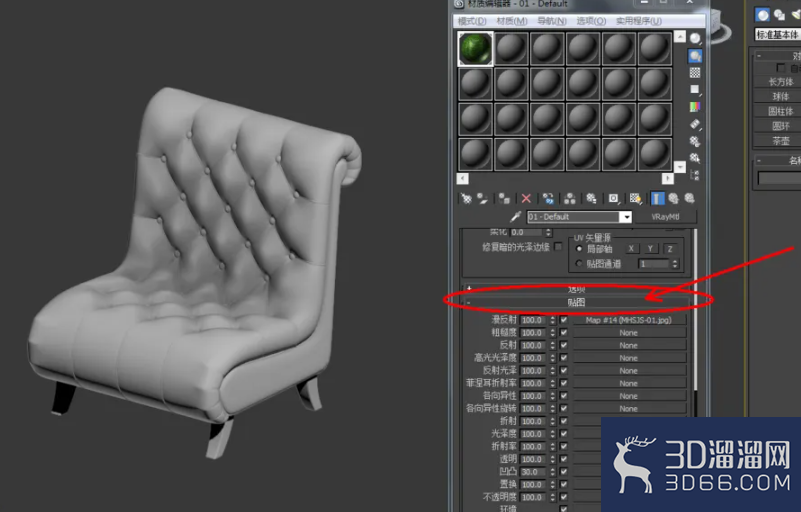Click Put to Library icon
Screen dimensions: 801x512
[591, 198]
